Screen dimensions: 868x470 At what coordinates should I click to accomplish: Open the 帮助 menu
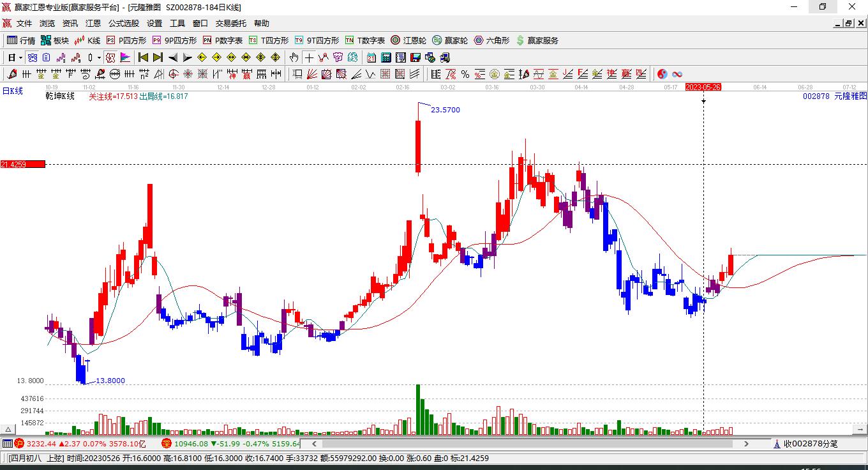point(262,24)
